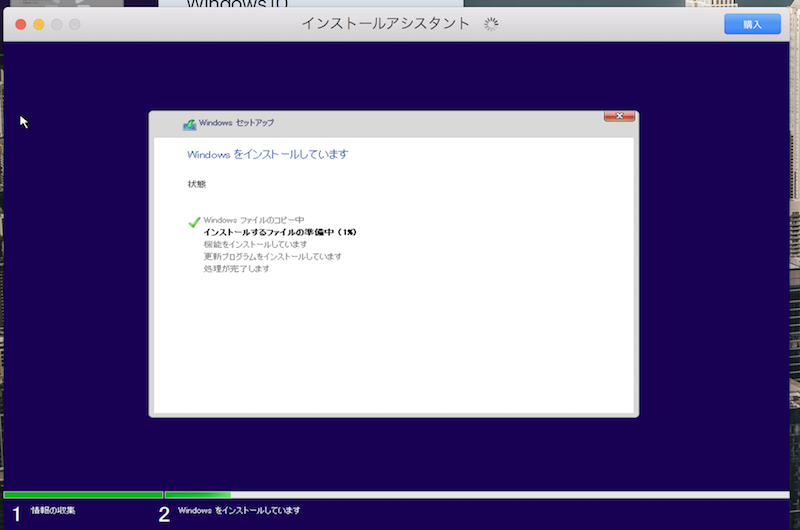Minimize window using the yellow button
Image resolution: width=800 pixels, height=530 pixels.
38,24
